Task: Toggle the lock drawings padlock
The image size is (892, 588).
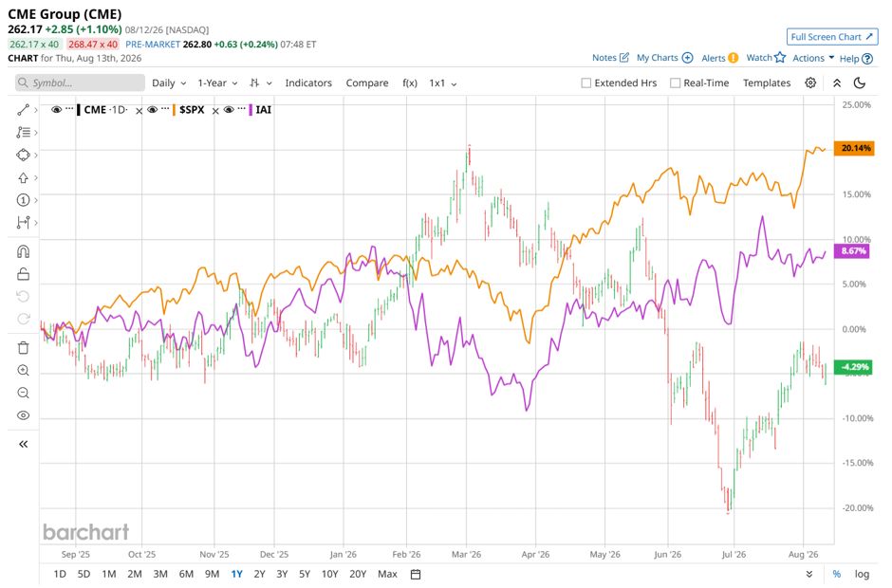Action: coord(23,274)
